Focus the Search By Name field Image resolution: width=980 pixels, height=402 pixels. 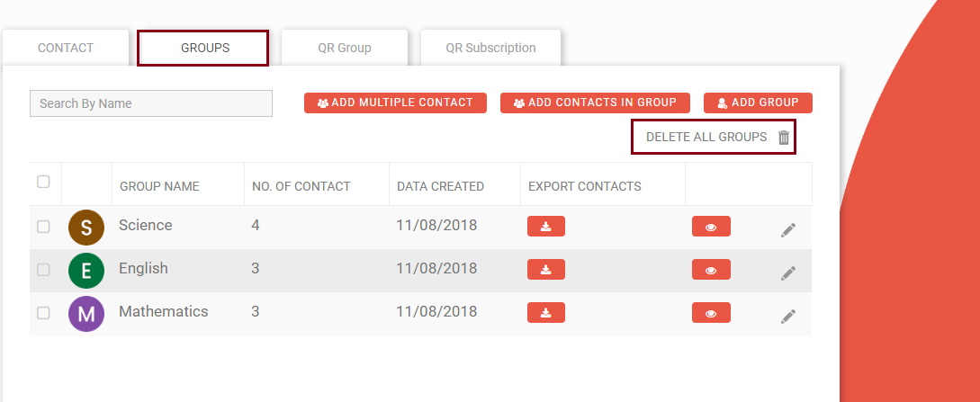151,103
